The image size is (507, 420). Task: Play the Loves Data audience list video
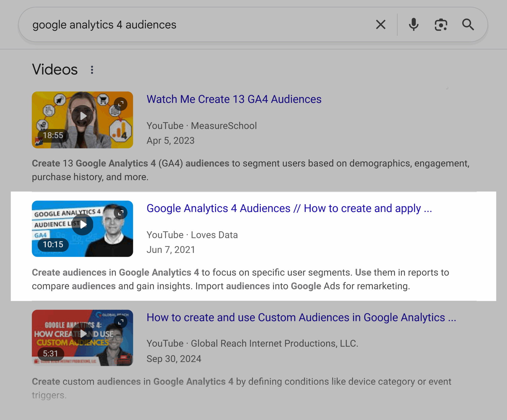click(x=82, y=224)
